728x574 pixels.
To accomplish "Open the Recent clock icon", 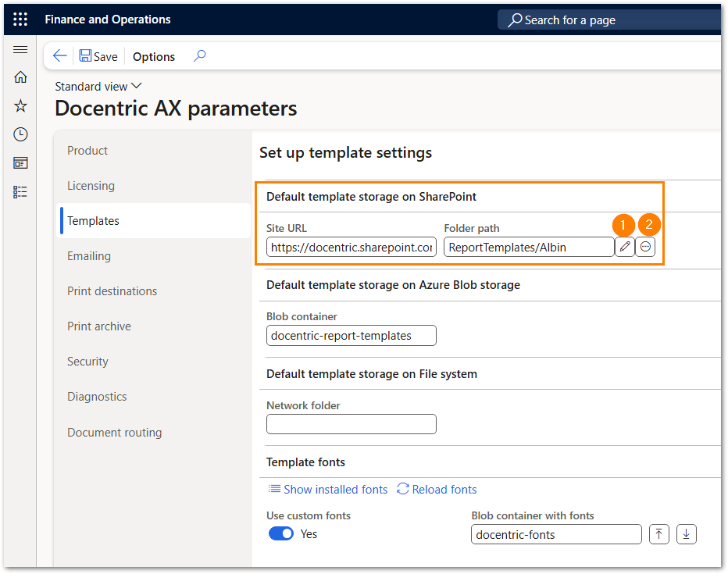I will [20, 134].
